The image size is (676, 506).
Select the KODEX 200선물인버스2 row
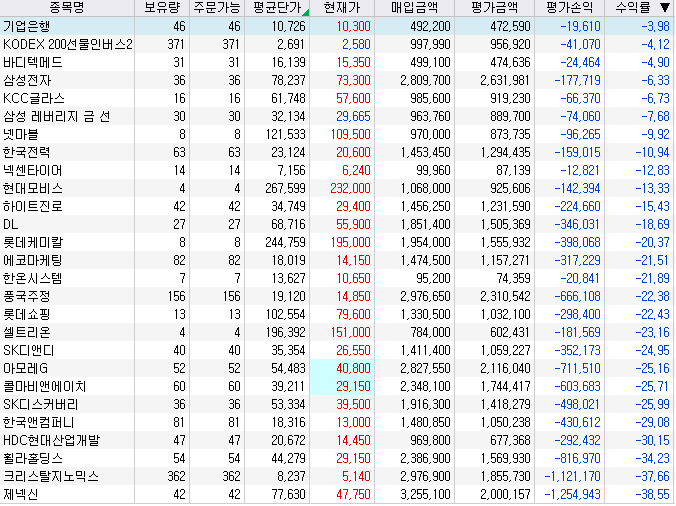tap(338, 44)
